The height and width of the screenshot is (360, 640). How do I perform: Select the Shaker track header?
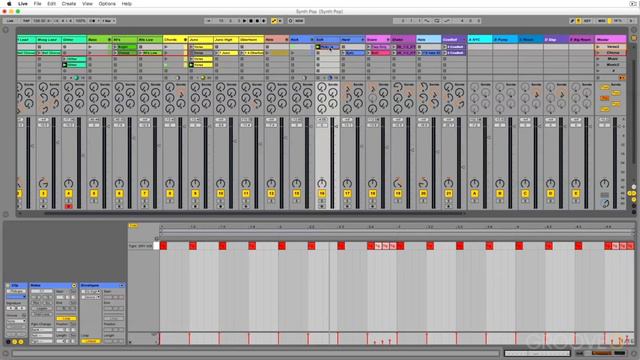click(x=402, y=40)
